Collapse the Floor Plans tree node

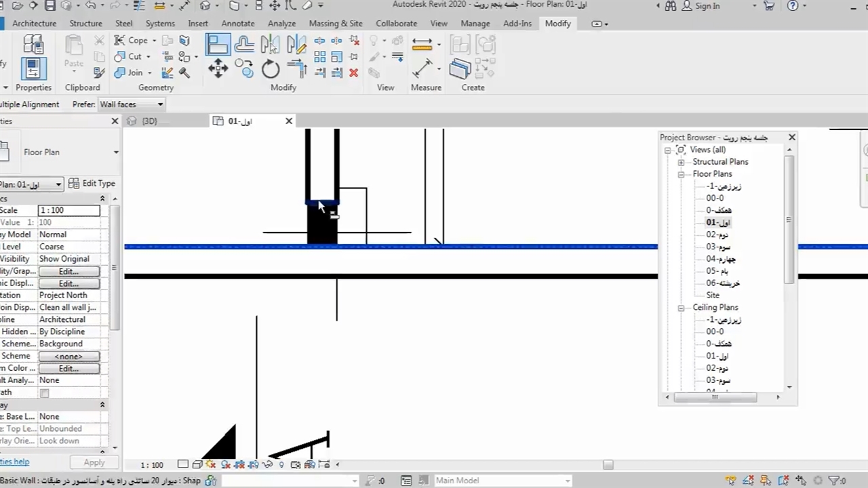681,174
